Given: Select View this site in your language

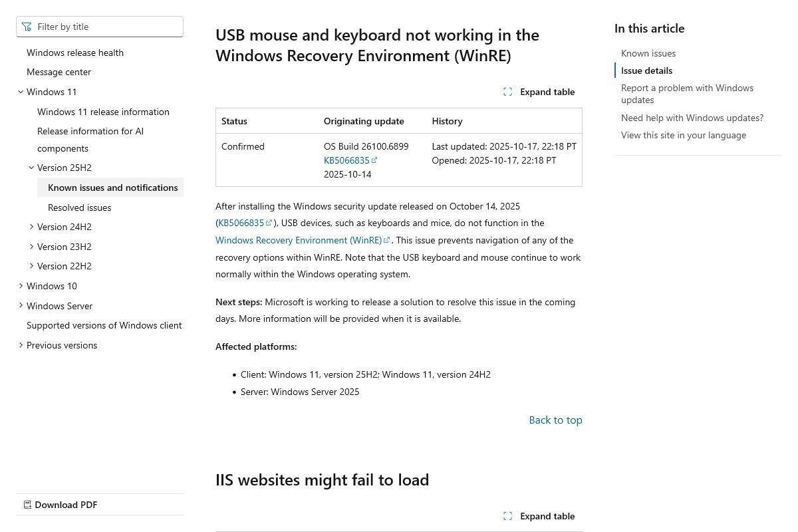Looking at the screenshot, I should pos(684,135).
